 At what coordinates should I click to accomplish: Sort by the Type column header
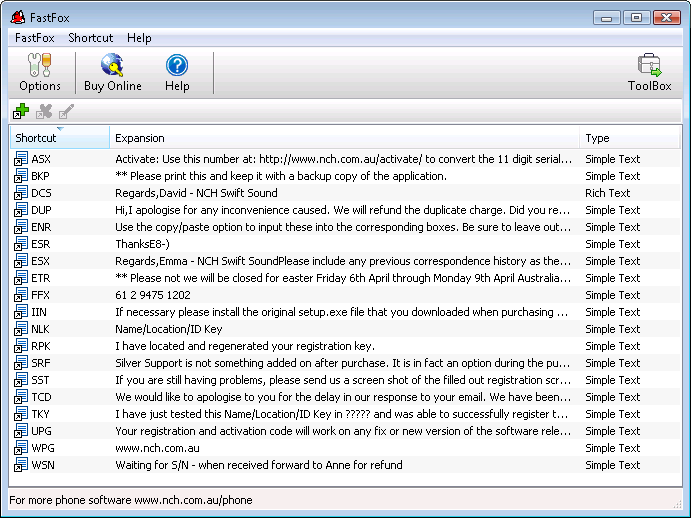(x=630, y=138)
